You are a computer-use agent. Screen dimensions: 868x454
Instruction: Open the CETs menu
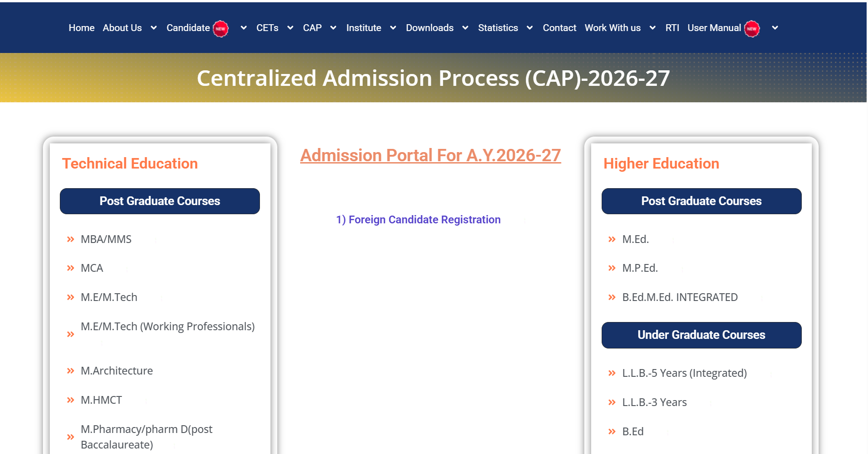[267, 28]
